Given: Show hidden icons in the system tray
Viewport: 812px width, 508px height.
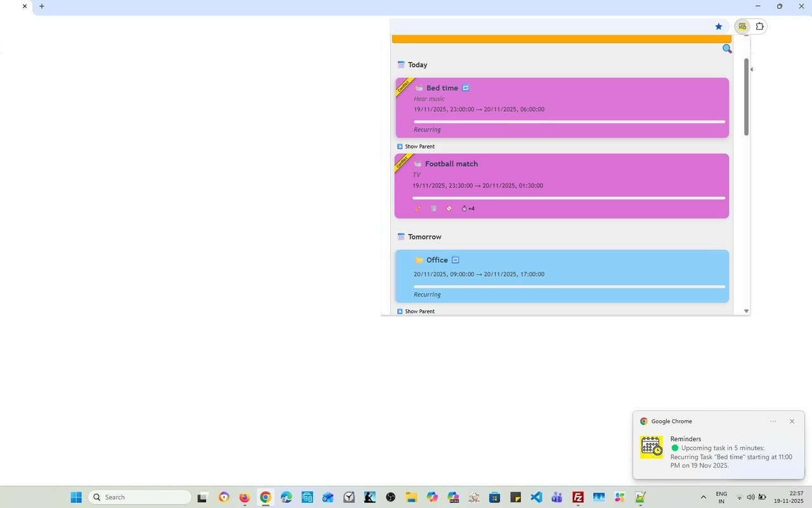Looking at the screenshot, I should pyautogui.click(x=703, y=497).
